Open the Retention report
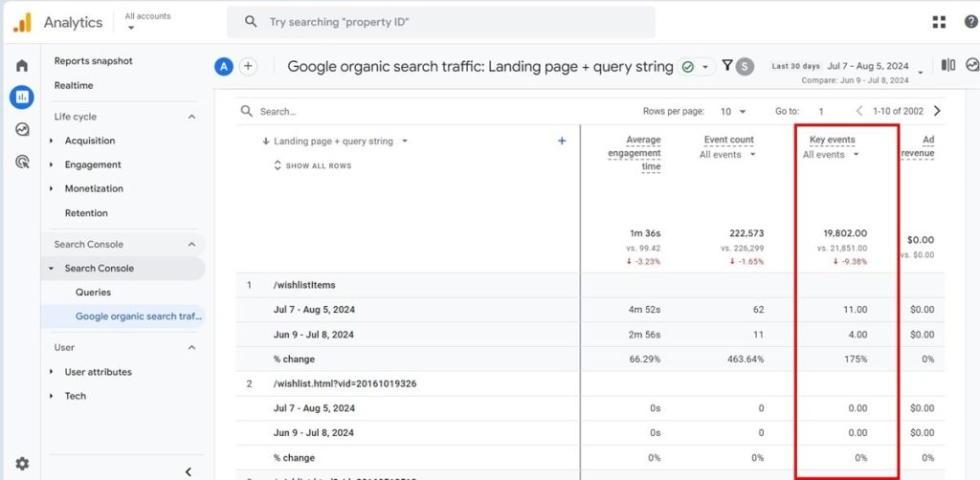This screenshot has height=480, width=980. click(x=86, y=213)
